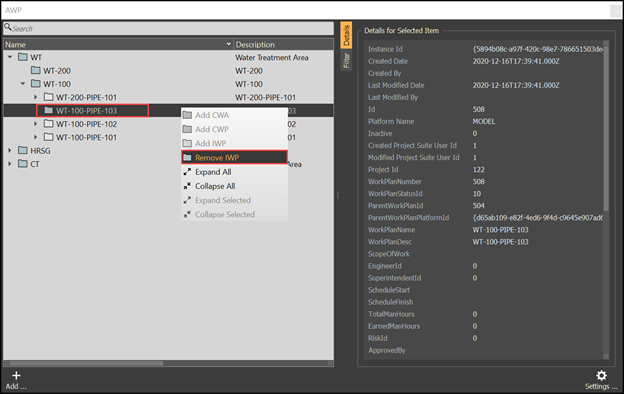Click the tree horizontal scrollbar thumb

coord(86,363)
